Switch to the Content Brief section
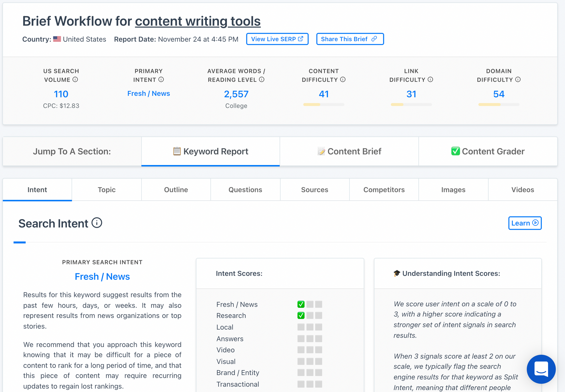This screenshot has width=565, height=392. coord(349,151)
